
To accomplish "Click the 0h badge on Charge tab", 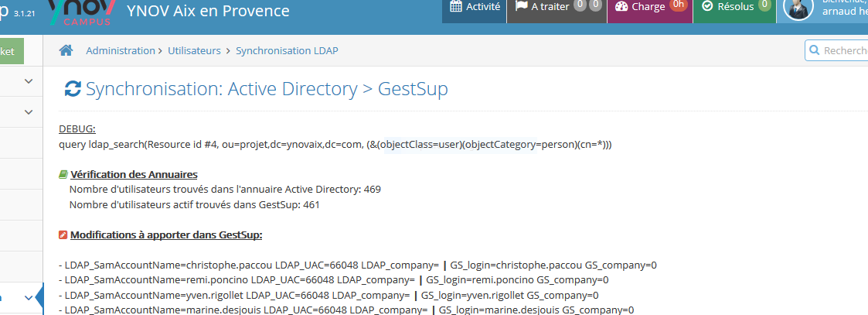I will click(678, 5).
